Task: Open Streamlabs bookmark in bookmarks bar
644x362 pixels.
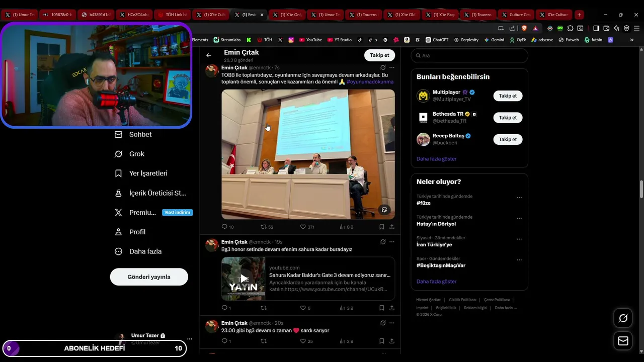Action: click(x=227, y=40)
